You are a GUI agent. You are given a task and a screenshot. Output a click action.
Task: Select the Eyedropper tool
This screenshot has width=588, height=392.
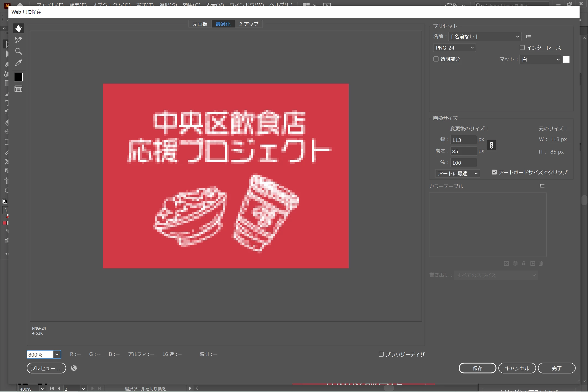click(19, 63)
